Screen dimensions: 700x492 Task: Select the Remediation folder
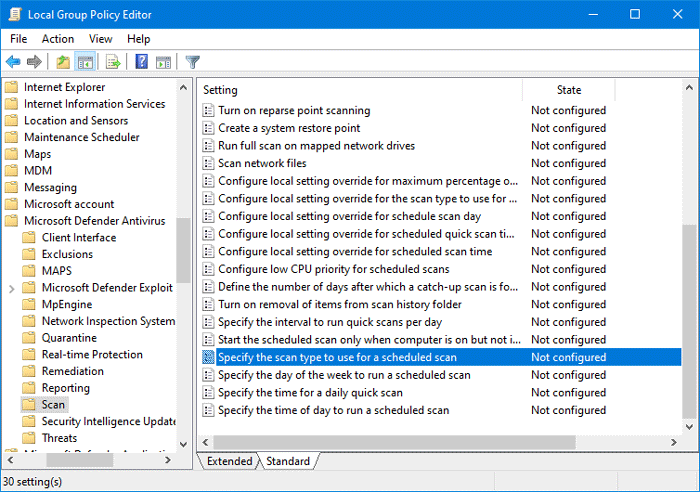[73, 371]
